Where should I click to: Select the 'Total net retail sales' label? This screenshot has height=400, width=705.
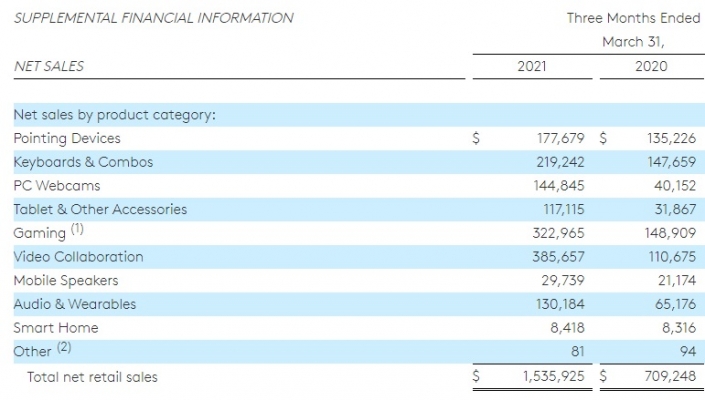click(x=92, y=377)
